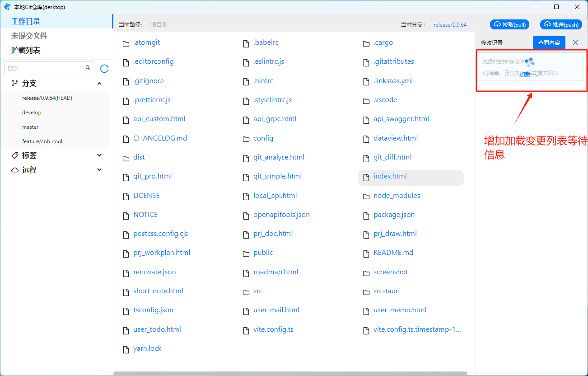Click the file icon for package.json
Viewport: 588px width, 376px height.
pyautogui.click(x=366, y=215)
